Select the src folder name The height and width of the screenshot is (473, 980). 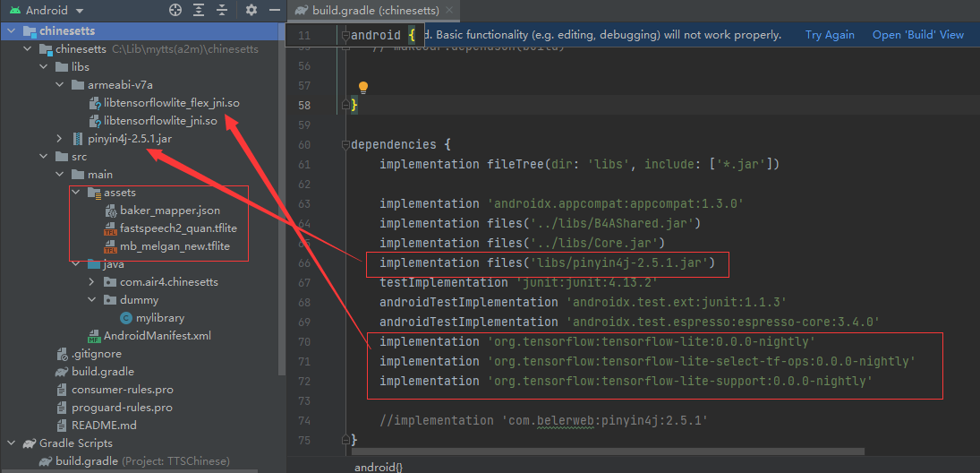point(80,157)
